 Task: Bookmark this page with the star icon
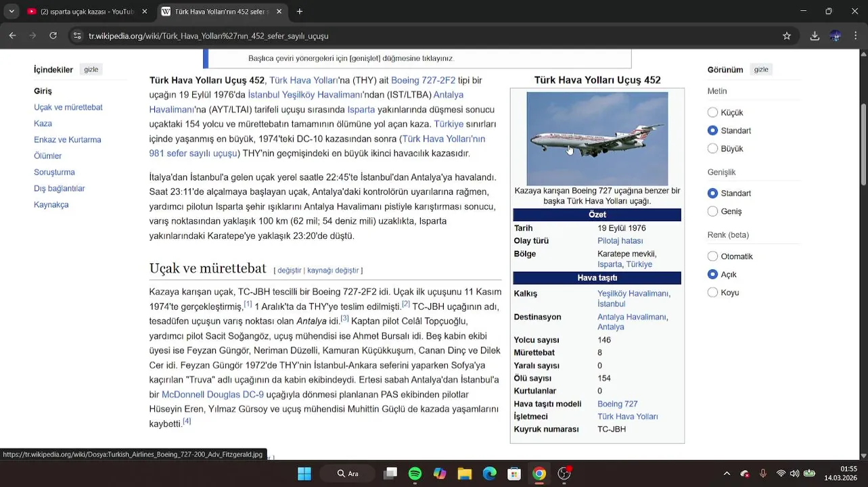pyautogui.click(x=787, y=36)
